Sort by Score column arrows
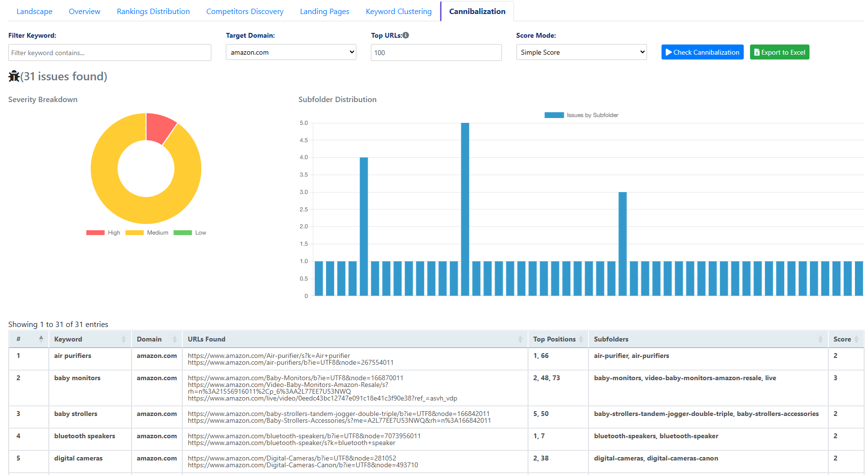Image resolution: width=868 pixels, height=475 pixels. tap(856, 339)
